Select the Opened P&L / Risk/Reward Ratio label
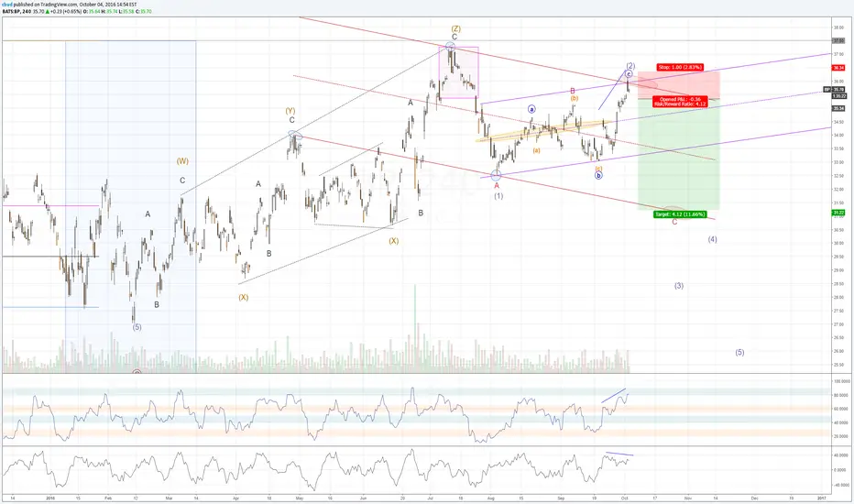 680,102
